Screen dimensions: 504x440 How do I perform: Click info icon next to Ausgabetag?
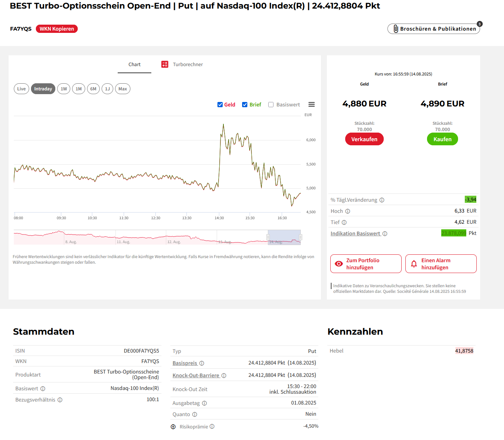coord(204,403)
